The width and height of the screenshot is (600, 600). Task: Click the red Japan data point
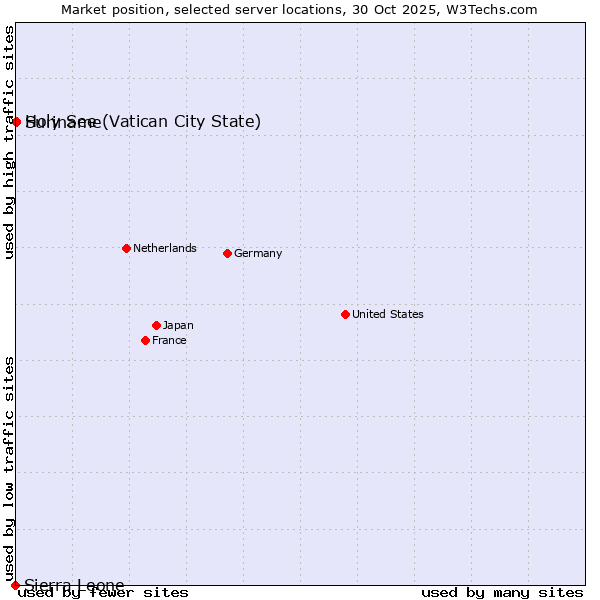(x=156, y=325)
